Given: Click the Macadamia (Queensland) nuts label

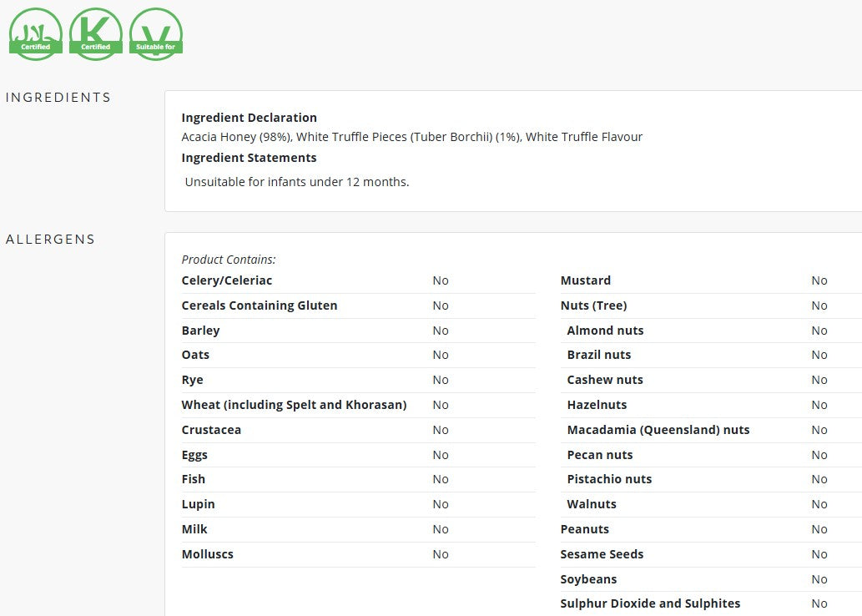Looking at the screenshot, I should click(x=658, y=430).
